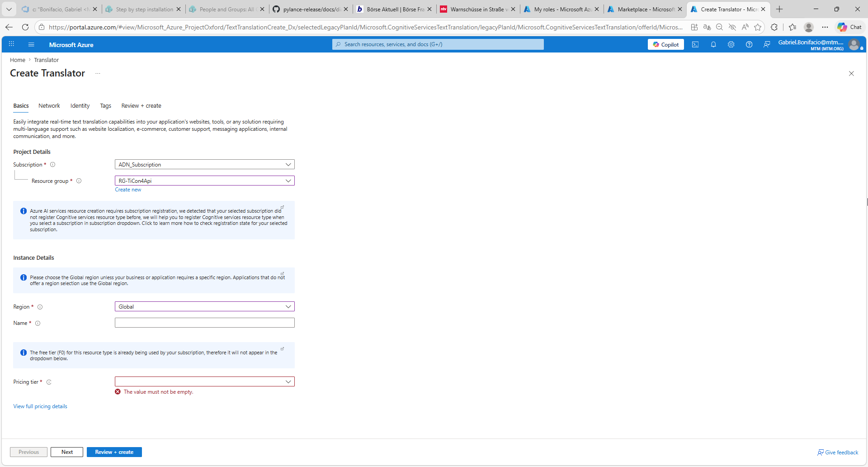Click Give feedback link

coord(838,453)
